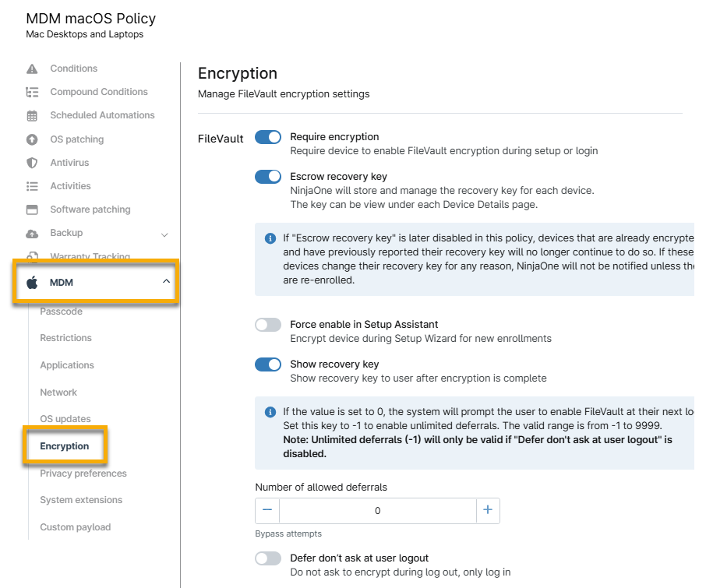Open System extensions under MDM
This screenshot has height=588, width=706.
click(x=81, y=500)
